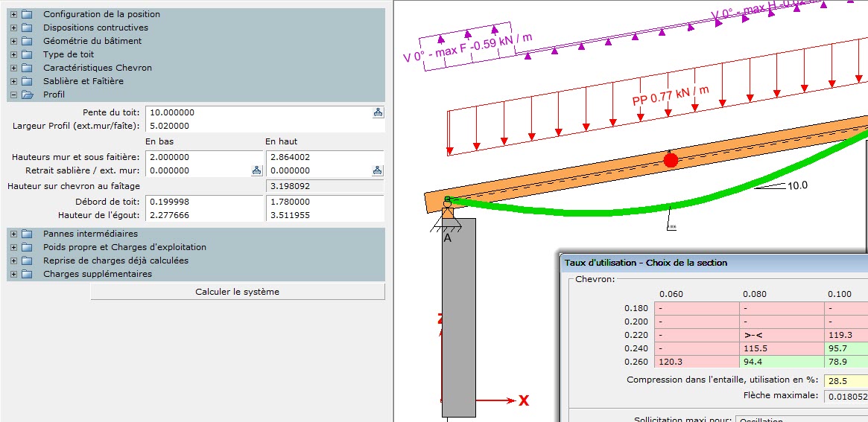Image resolution: width=868 pixels, height=422 pixels.
Task: Click pick icon in Retrait sablière En haut field
Action: 378,170
